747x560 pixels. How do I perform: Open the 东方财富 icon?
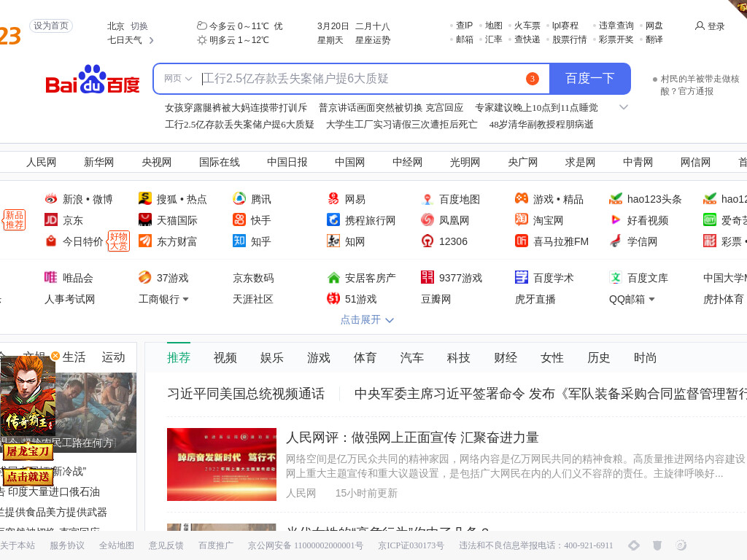pyautogui.click(x=145, y=241)
